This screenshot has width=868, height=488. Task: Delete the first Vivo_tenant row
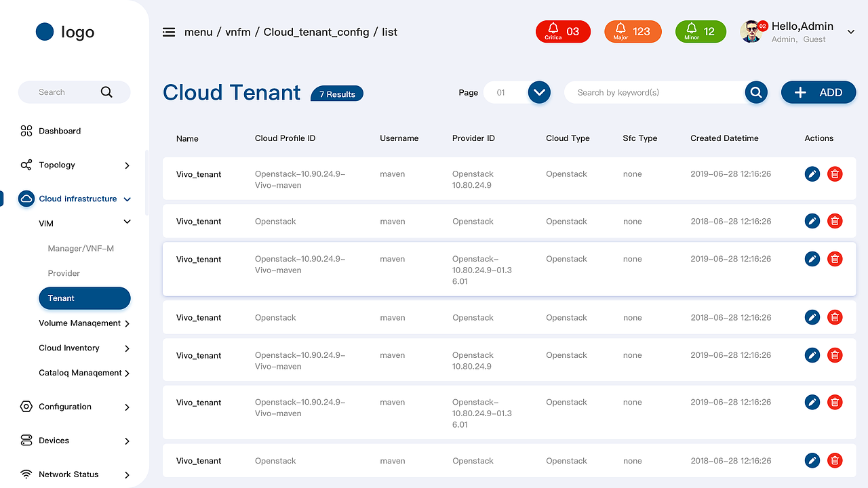835,174
